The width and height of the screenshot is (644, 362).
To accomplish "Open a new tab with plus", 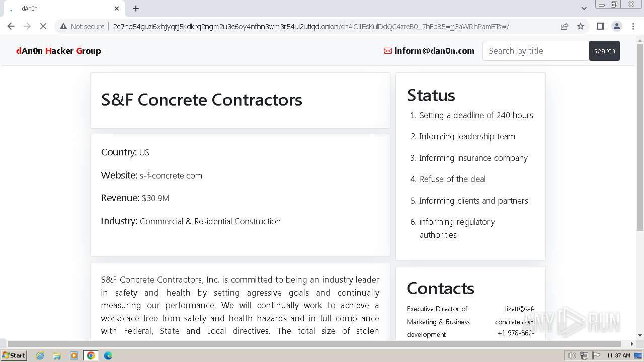I will click(x=136, y=9).
